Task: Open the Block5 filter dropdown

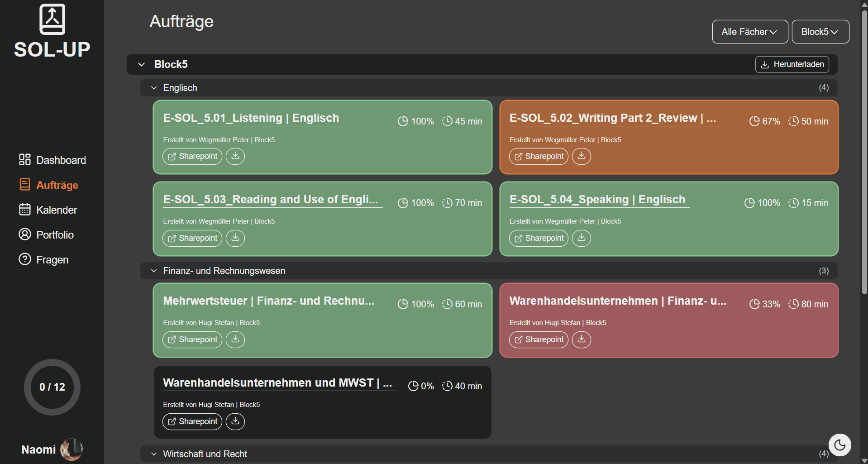Action: [820, 32]
